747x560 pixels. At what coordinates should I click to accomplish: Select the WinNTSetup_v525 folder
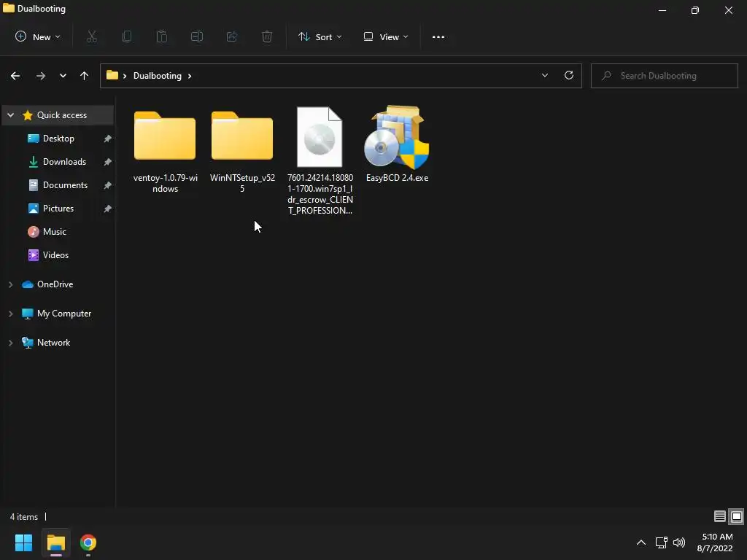pos(242,150)
